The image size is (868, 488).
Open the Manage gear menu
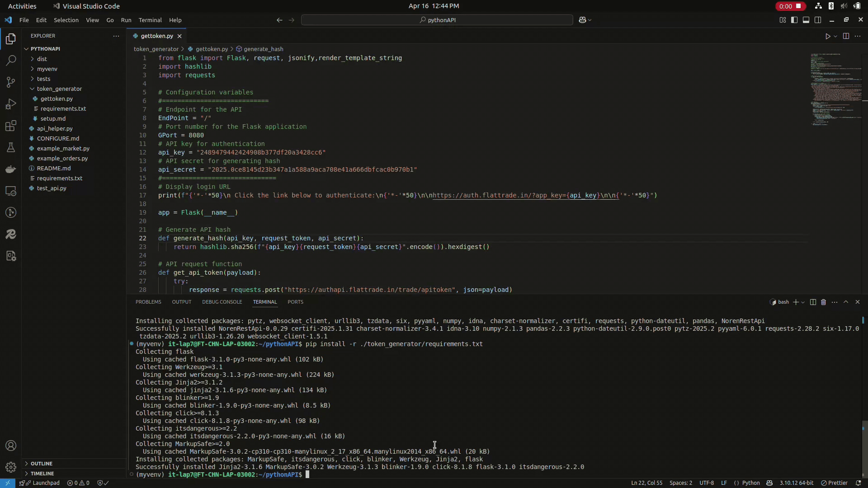pos(11,467)
